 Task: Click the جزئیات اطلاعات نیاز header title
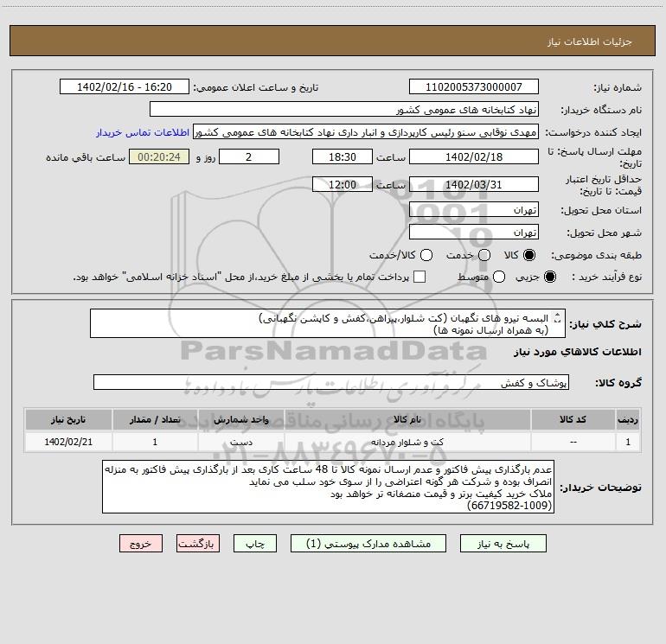(x=590, y=41)
